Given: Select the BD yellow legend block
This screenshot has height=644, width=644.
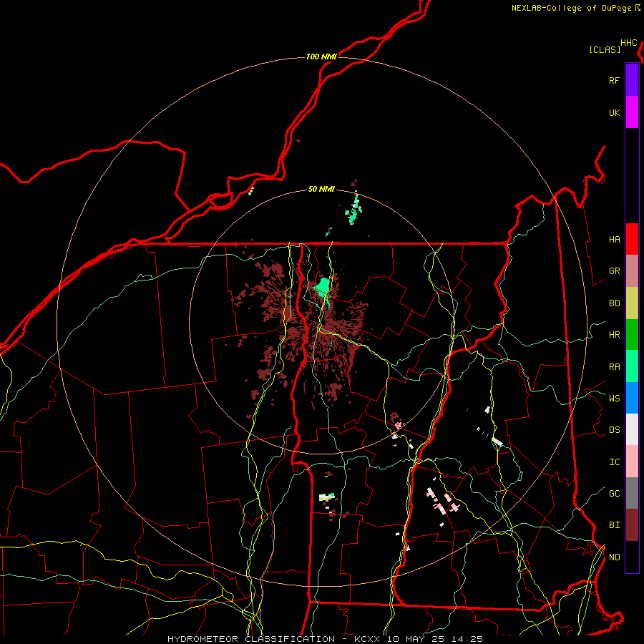Looking at the screenshot, I should point(632,303).
